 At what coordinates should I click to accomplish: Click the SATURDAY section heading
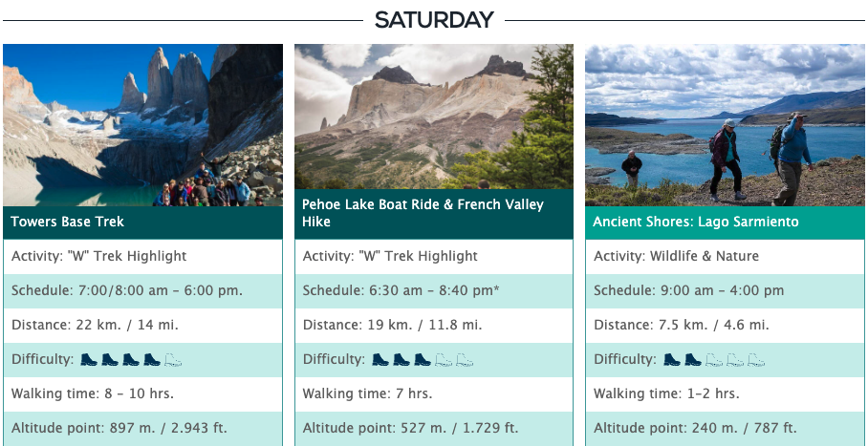point(434,20)
